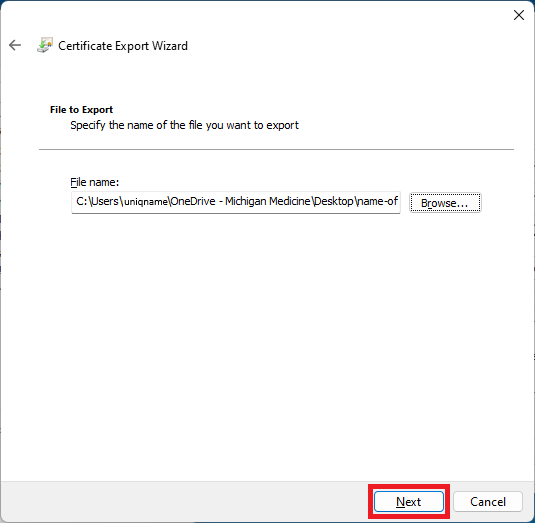Click the gray footer bar beside Next
535x523 pixels.
coord(184,502)
